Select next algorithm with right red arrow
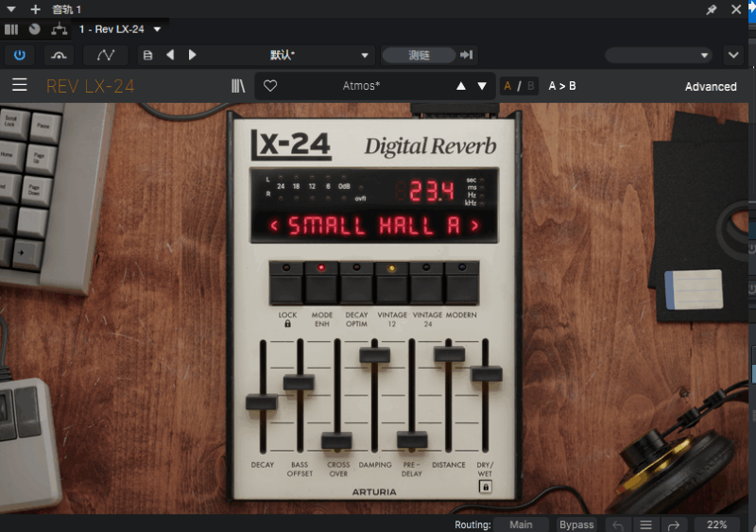The width and height of the screenshot is (756, 532). 475,225
